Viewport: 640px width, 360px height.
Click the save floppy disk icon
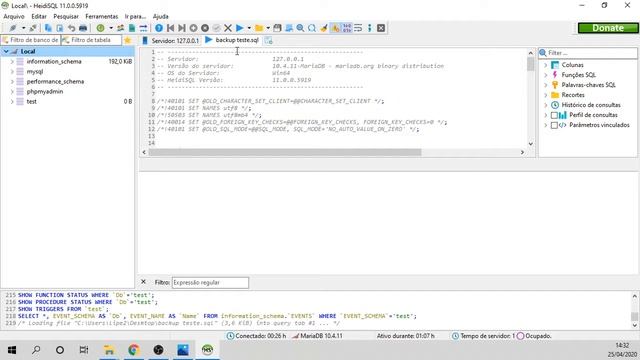coord(278,28)
